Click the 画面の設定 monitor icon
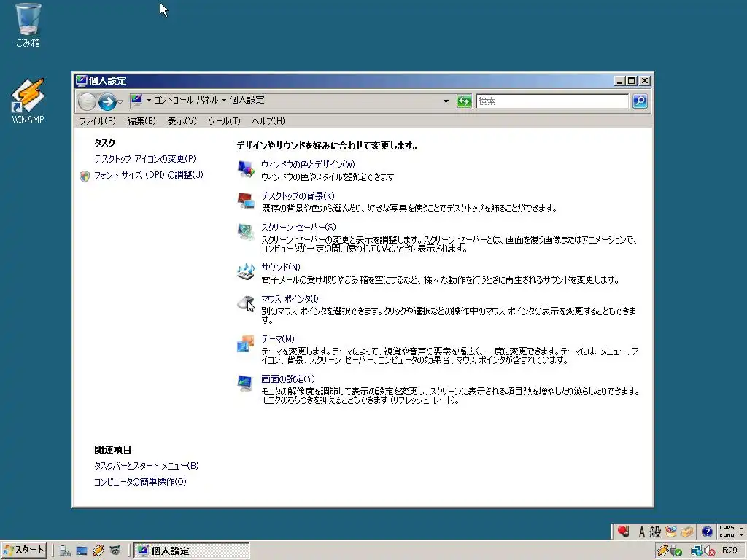This screenshot has width=747, height=560. coord(246,384)
